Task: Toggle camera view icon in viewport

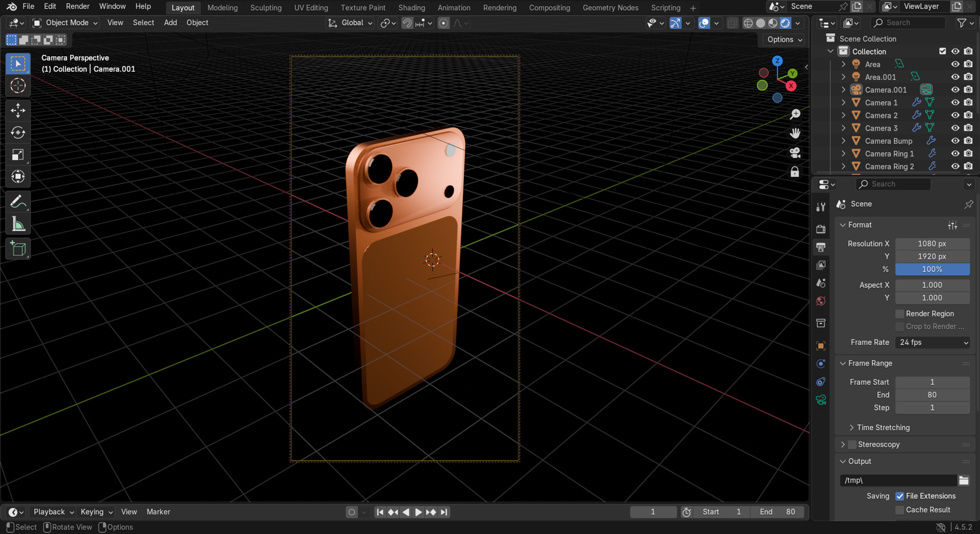Action: (x=795, y=153)
